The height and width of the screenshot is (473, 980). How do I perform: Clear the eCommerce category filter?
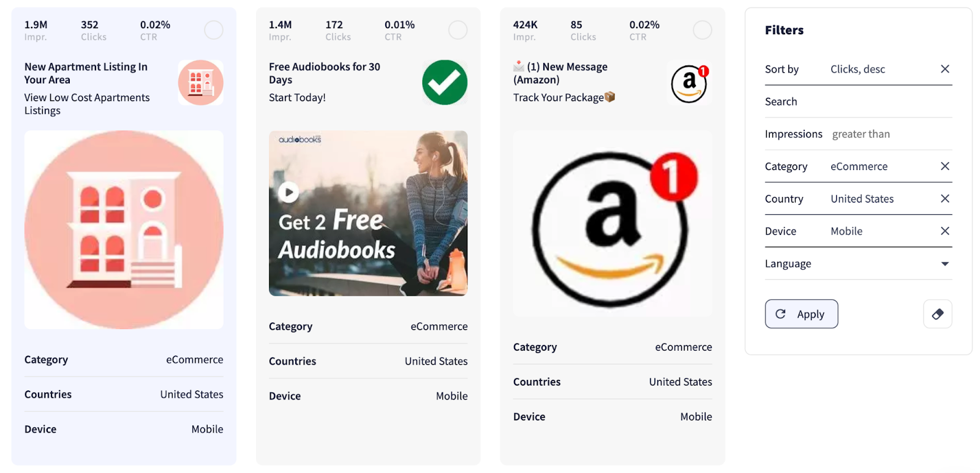[x=945, y=166]
